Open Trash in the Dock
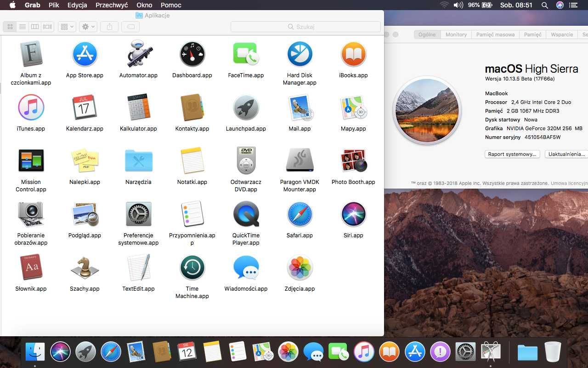Screen dimensions: 588x368 [553, 352]
